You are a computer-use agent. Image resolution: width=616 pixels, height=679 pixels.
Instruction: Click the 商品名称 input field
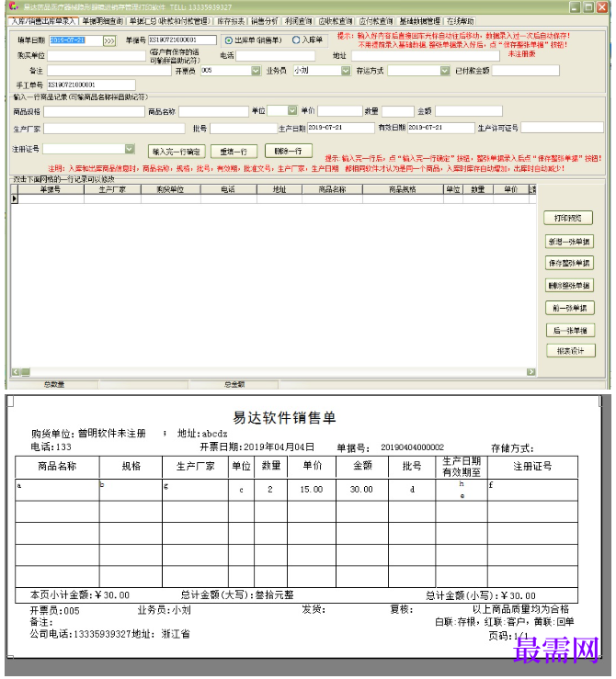coord(213,112)
